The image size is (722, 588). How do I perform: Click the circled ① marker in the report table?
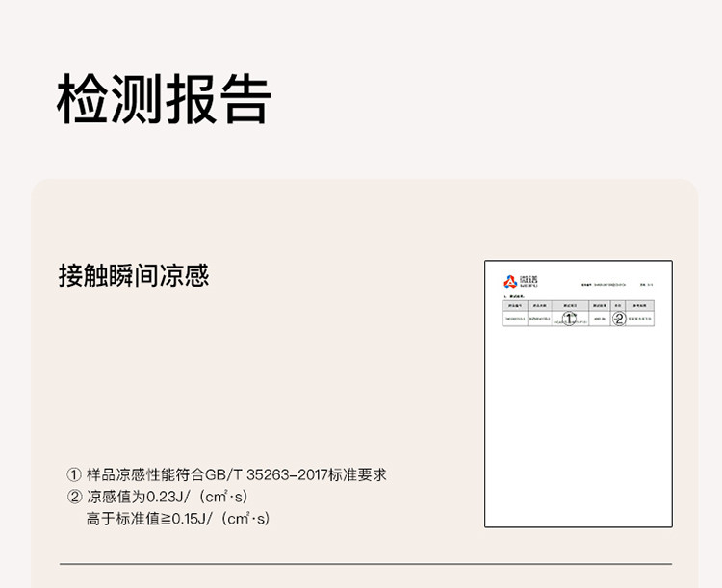pos(569,319)
